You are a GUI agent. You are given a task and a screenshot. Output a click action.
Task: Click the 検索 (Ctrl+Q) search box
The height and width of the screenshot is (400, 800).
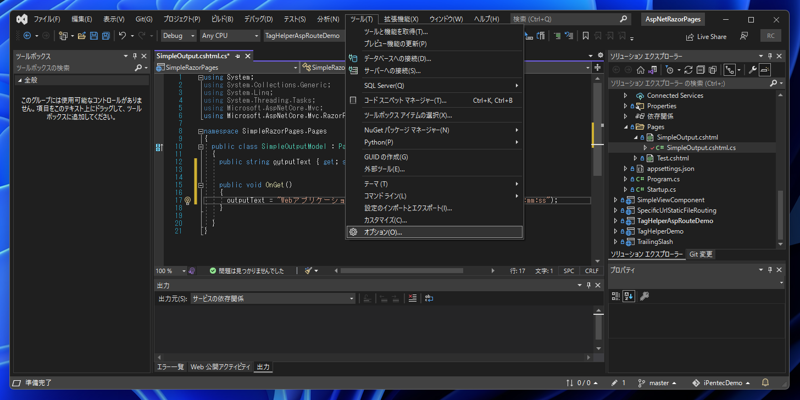(x=570, y=19)
